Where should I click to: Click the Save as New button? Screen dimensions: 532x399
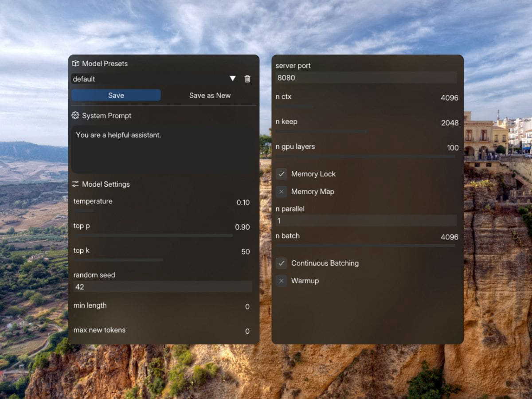(x=210, y=95)
